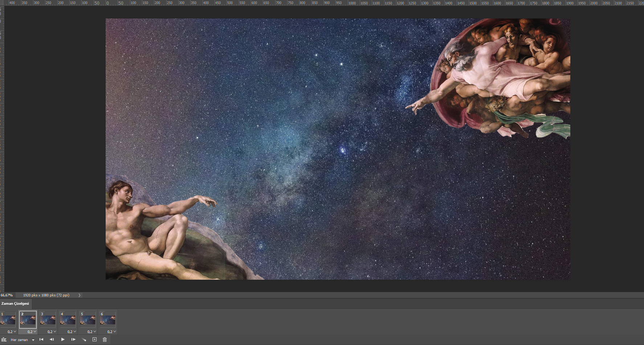This screenshot has width=644, height=345.
Task: Open frame 2 delay time dropdown
Action: point(32,332)
